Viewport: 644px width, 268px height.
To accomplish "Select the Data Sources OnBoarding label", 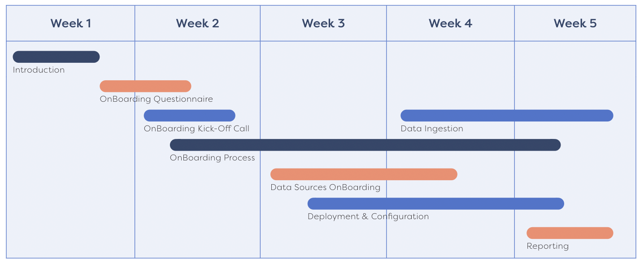I will pyautogui.click(x=325, y=187).
